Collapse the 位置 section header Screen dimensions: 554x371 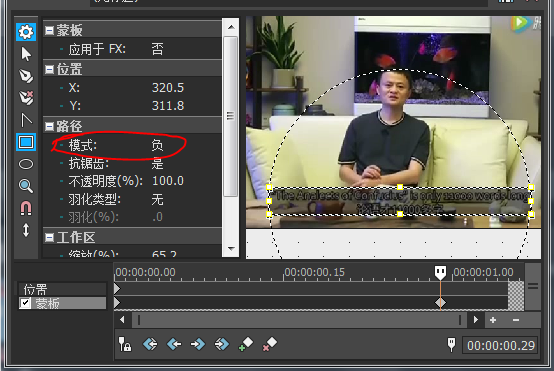point(49,69)
